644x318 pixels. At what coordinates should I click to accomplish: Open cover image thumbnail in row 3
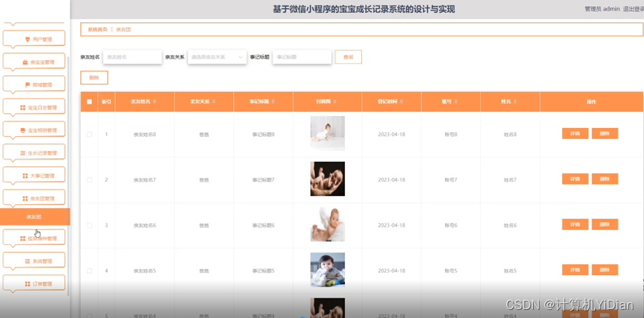pos(327,225)
